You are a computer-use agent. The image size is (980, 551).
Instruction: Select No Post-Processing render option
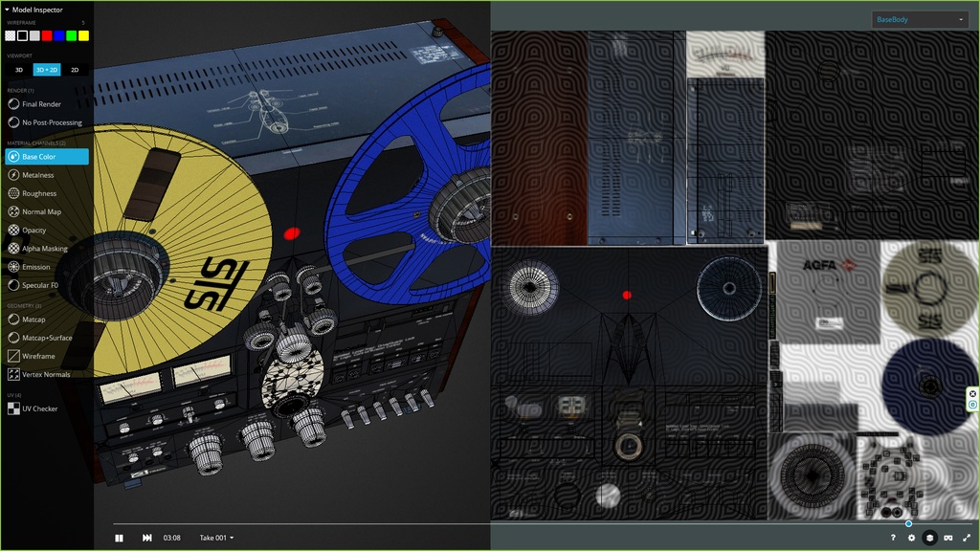click(x=52, y=122)
